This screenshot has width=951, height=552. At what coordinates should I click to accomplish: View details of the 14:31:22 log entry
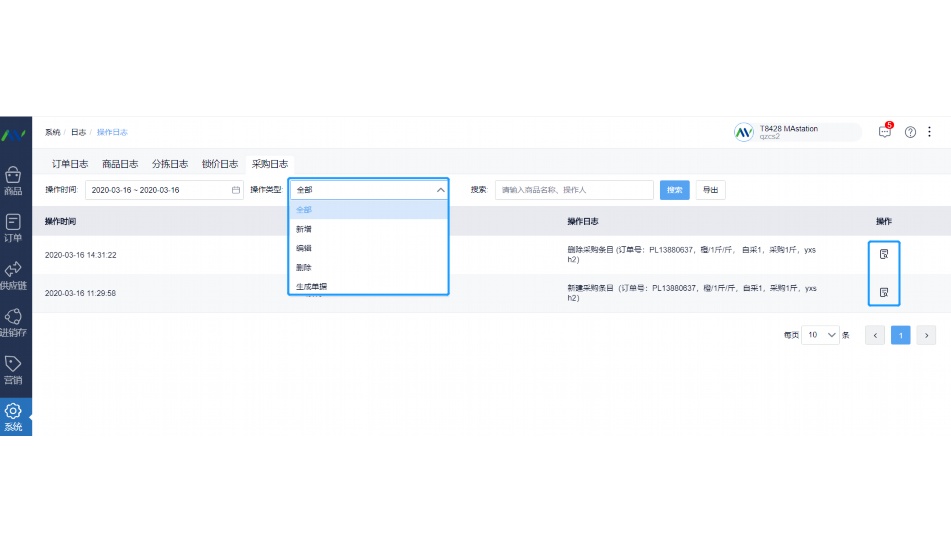click(884, 254)
